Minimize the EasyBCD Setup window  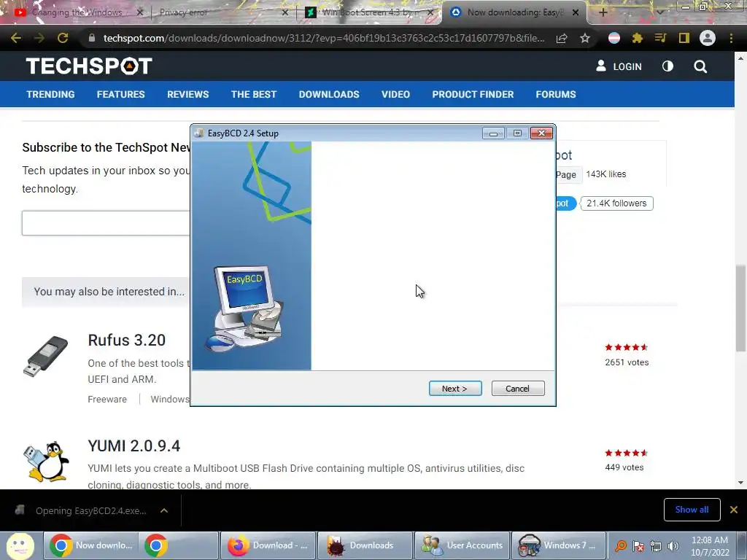[493, 133]
